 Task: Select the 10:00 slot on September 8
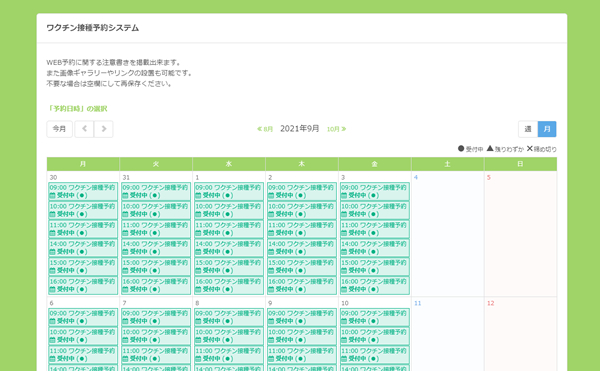coord(229,336)
